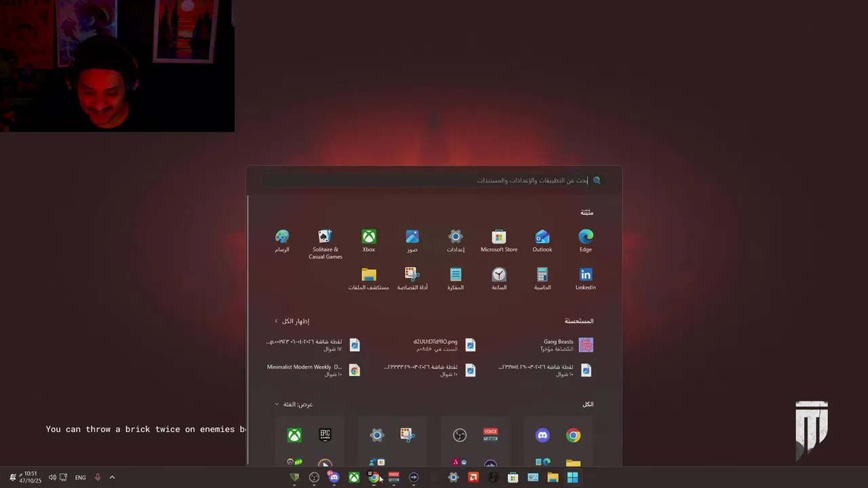Open pinned Snipping Tool (أداة القصاصة)

coord(412,279)
